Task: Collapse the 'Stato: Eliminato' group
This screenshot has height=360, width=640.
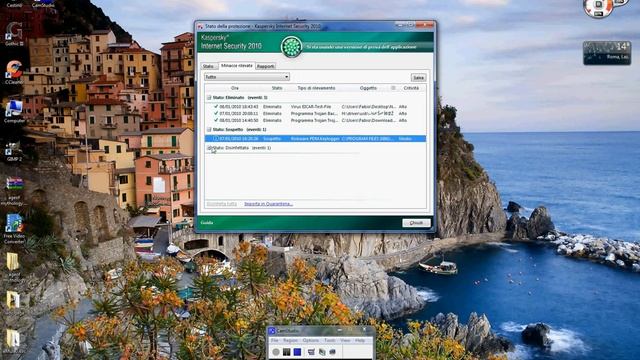Action: 209,98
